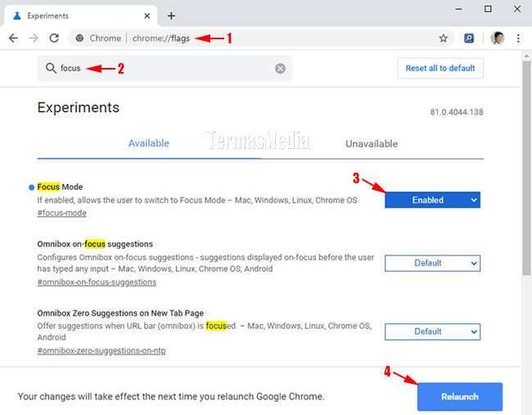Image resolution: width=532 pixels, height=415 pixels.
Task: Click the Relaunch button
Action: [x=460, y=397]
